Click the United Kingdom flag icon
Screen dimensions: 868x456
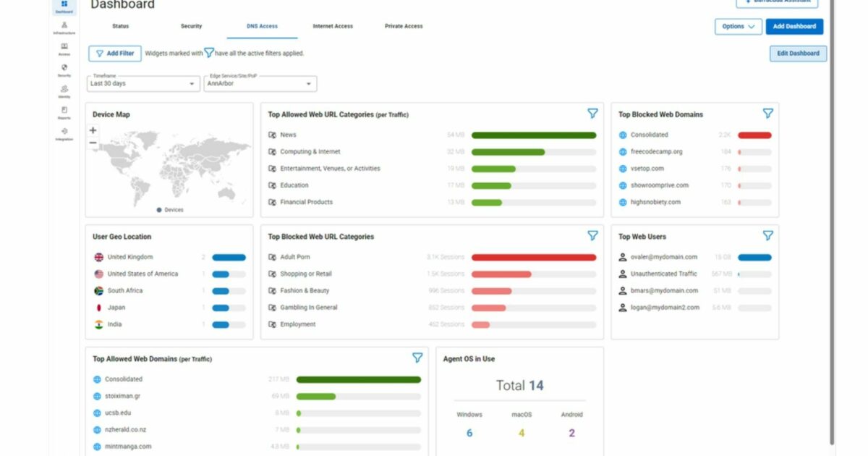click(x=99, y=257)
